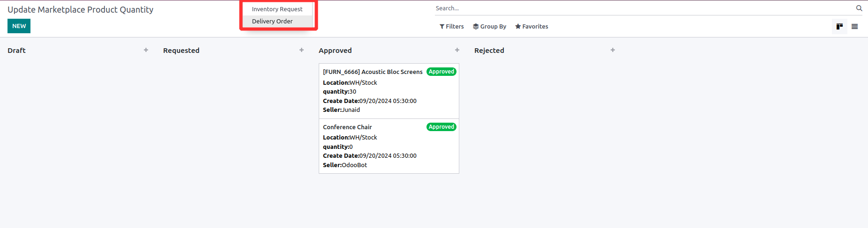Focus the Search input field
Screen dimensions: 868x228
click(642, 8)
